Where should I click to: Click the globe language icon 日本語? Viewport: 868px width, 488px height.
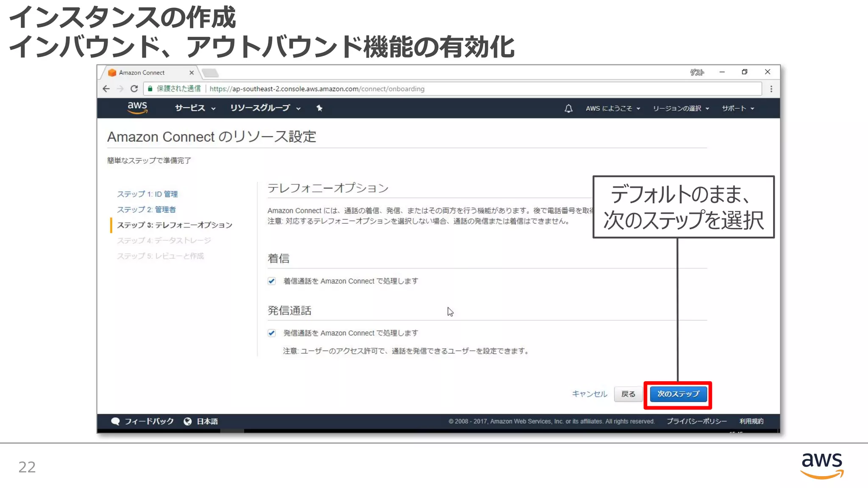click(188, 421)
